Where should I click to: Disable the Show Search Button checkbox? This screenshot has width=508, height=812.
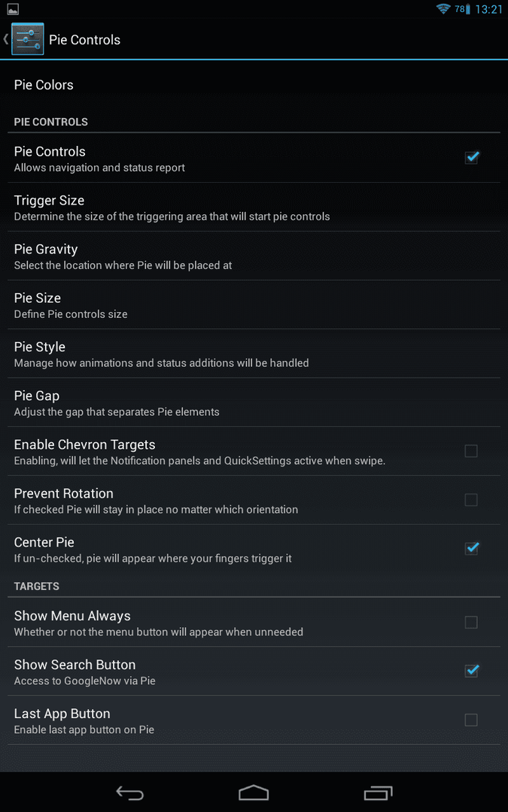point(471,671)
